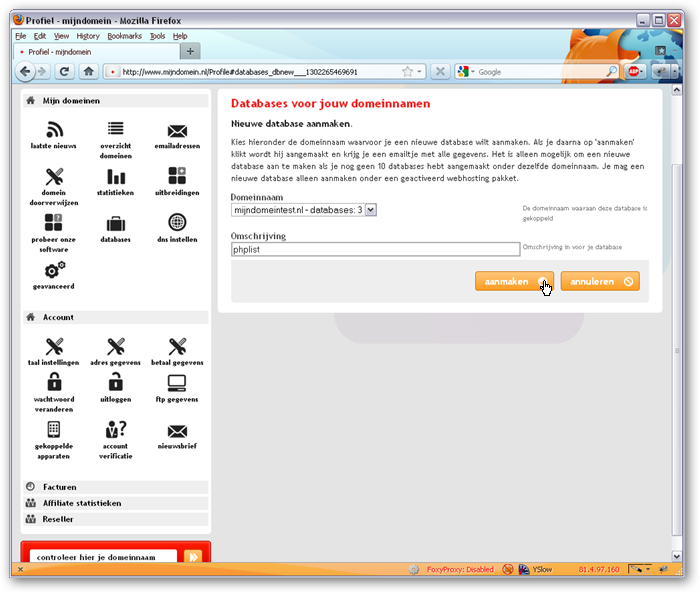The height and width of the screenshot is (593, 700).
Task: Click the aanmaken button
Action: pos(514,281)
